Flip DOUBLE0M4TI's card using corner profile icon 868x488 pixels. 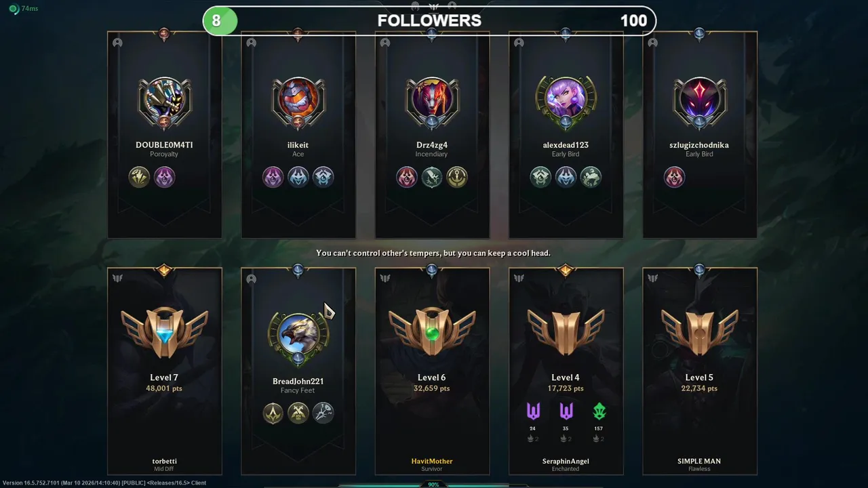[x=117, y=43]
